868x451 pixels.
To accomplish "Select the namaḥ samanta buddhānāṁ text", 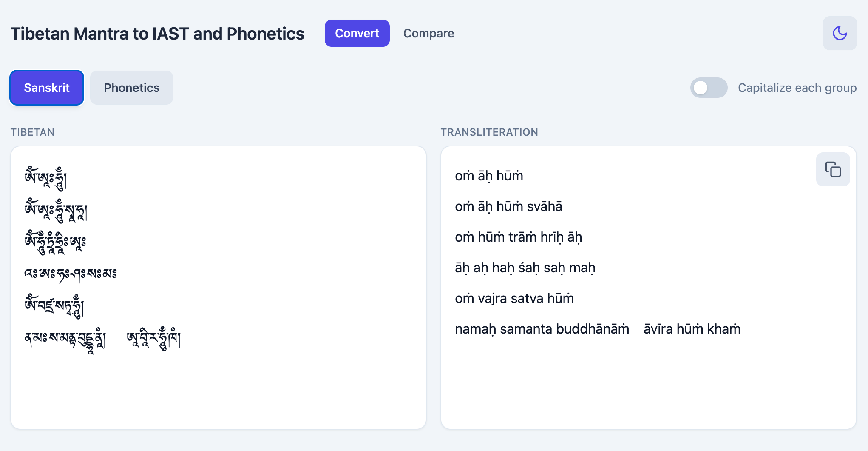I will [542, 328].
